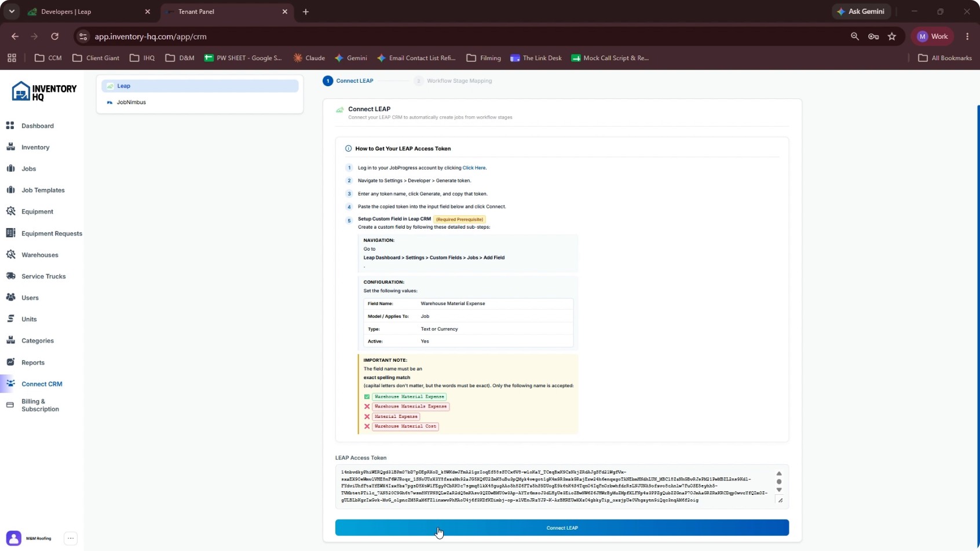Viewport: 980px width, 551px height.
Task: Reload the current page
Action: click(x=54, y=36)
